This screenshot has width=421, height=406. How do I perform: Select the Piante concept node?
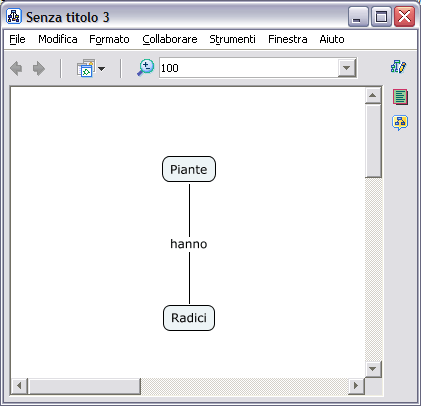tap(189, 169)
